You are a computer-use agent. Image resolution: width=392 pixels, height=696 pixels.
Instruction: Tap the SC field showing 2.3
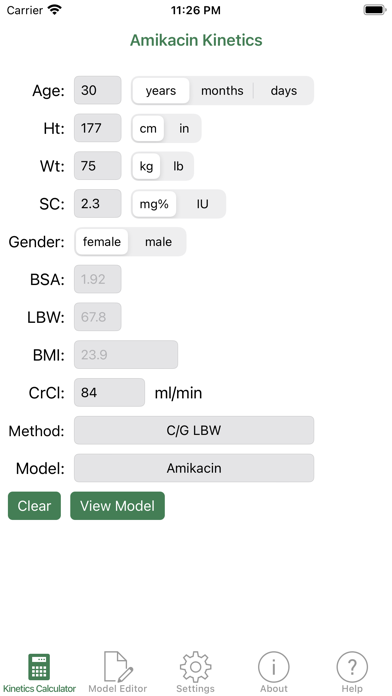(x=98, y=203)
